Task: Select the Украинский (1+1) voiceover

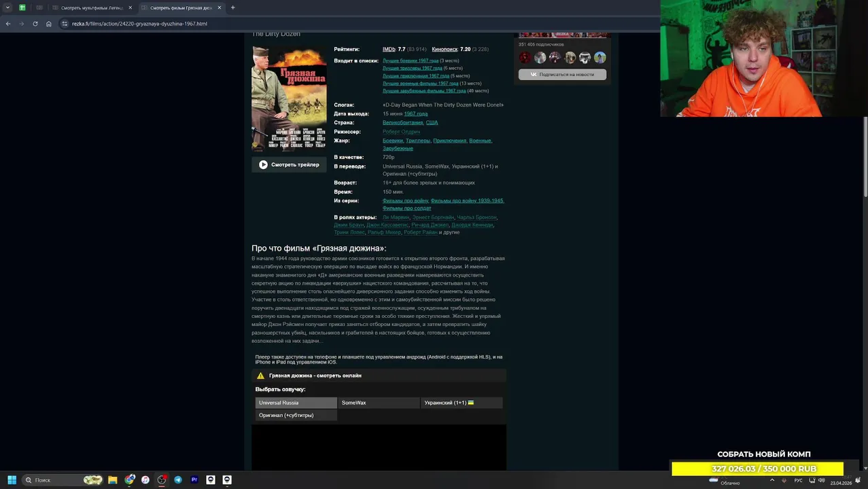Action: coord(462,403)
